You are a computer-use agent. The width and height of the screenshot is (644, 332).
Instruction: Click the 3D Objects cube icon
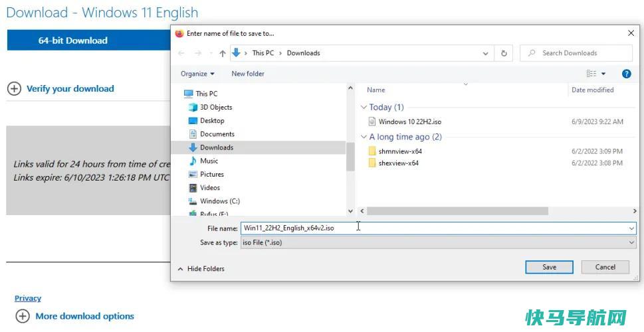(193, 107)
